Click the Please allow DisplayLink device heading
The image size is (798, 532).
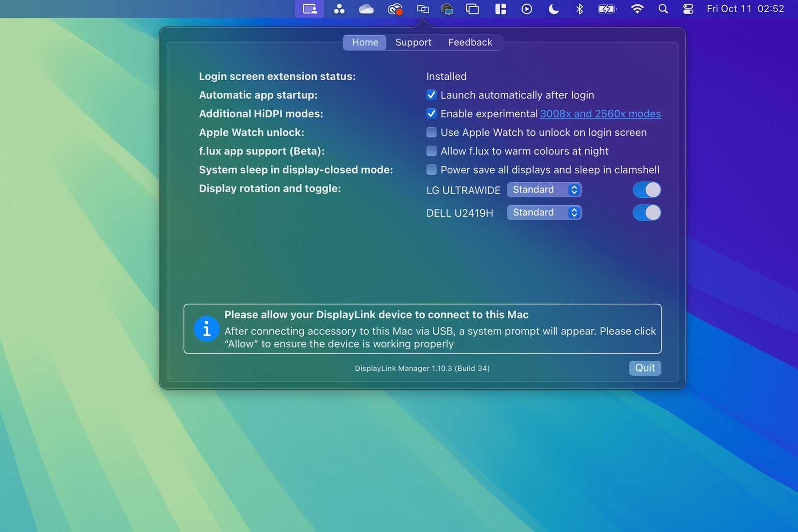click(376, 314)
